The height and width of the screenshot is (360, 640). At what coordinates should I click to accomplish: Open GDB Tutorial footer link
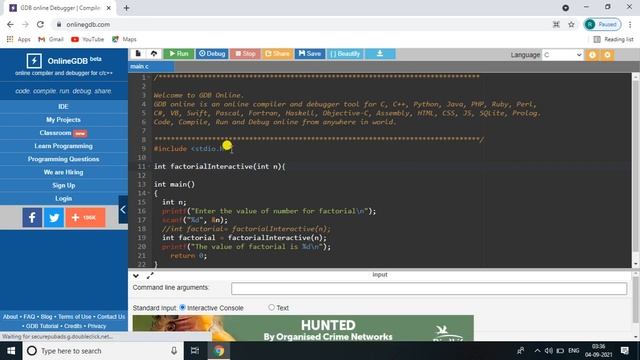(42, 326)
